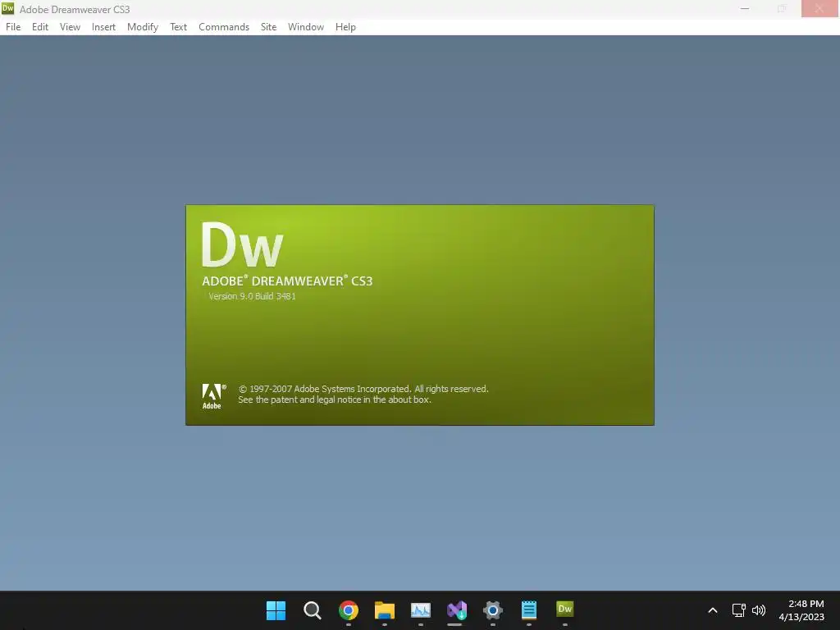Click the Adobe Systems copyright notice text
Screen dimensions: 840x630
(x=363, y=395)
